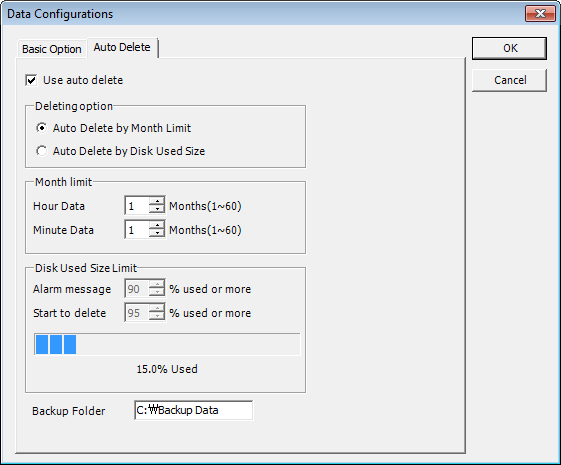Screen dimensions: 561x465
Task: Raise Start to delete percent up arrow
Action: [157, 308]
